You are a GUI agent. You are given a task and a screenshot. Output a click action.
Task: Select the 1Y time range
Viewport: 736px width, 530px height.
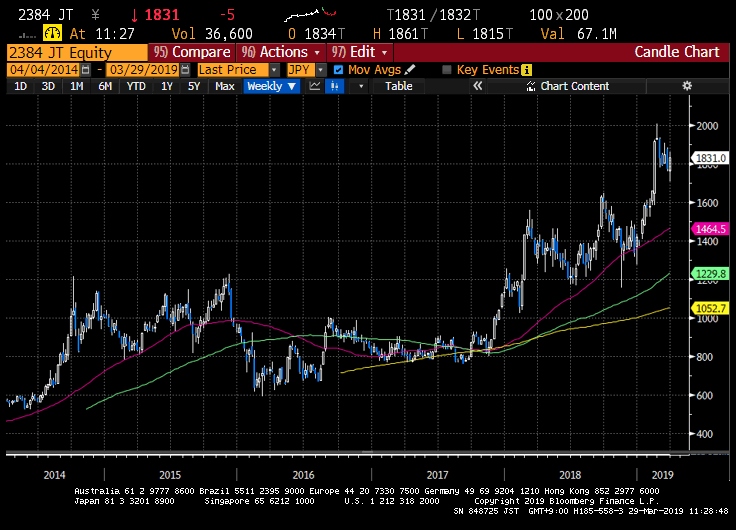click(167, 87)
